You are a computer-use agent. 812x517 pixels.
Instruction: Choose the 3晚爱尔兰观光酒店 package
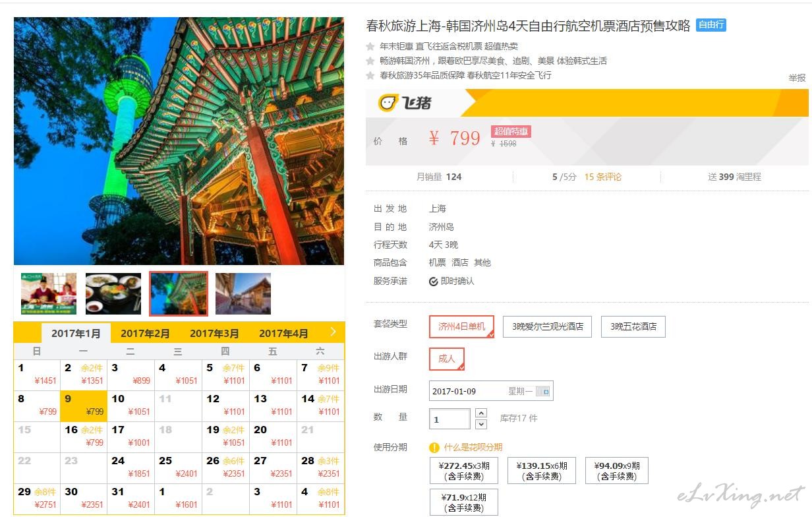point(547,326)
